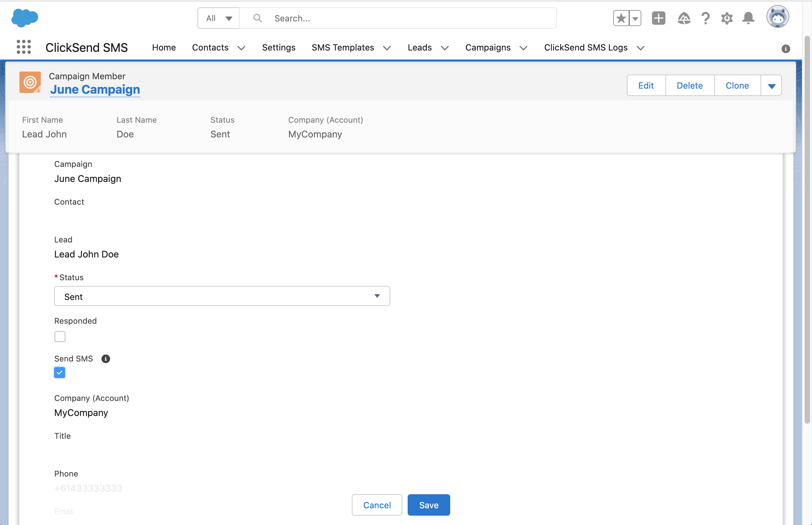Focus the global Search field
The width and height of the screenshot is (812, 525).
[x=398, y=18]
